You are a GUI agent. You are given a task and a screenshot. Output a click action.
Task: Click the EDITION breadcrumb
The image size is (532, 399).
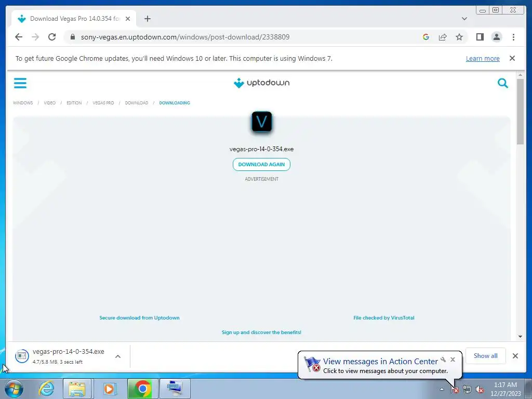[74, 103]
